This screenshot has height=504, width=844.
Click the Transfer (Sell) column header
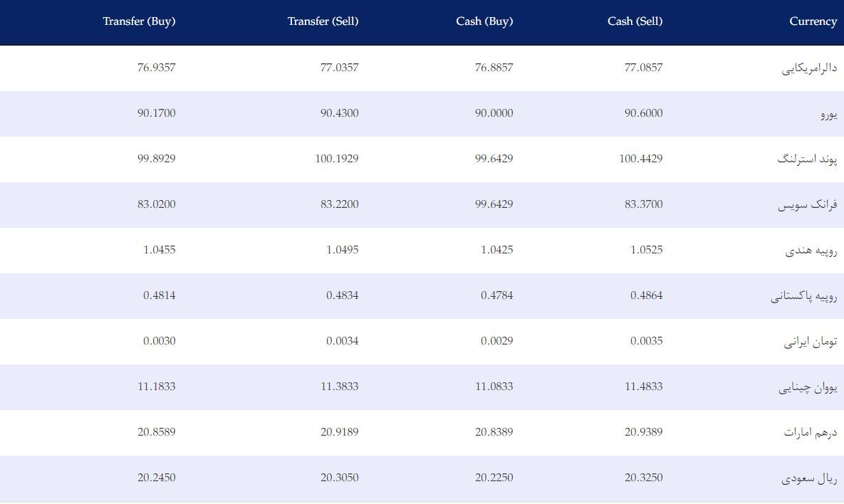323,21
